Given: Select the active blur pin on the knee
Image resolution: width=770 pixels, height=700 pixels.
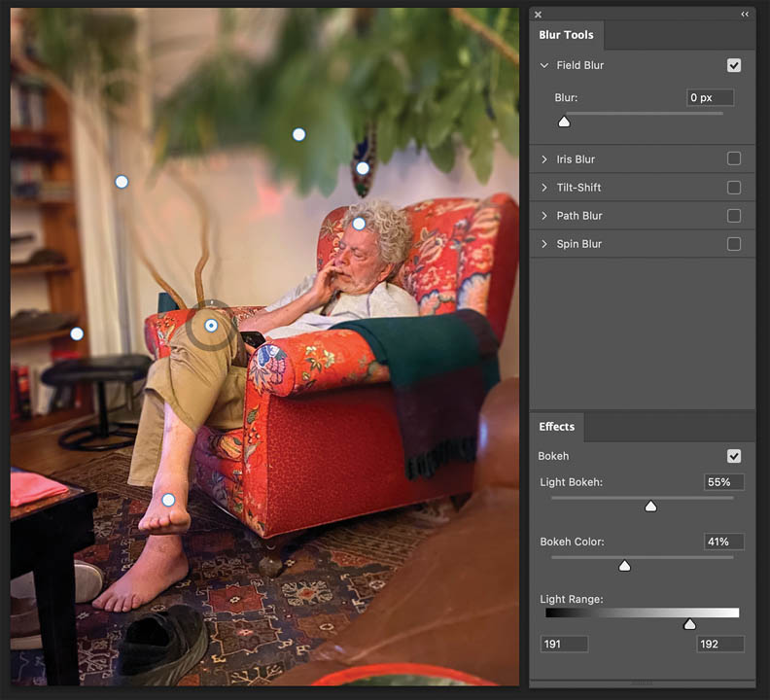Looking at the screenshot, I should pos(211,326).
